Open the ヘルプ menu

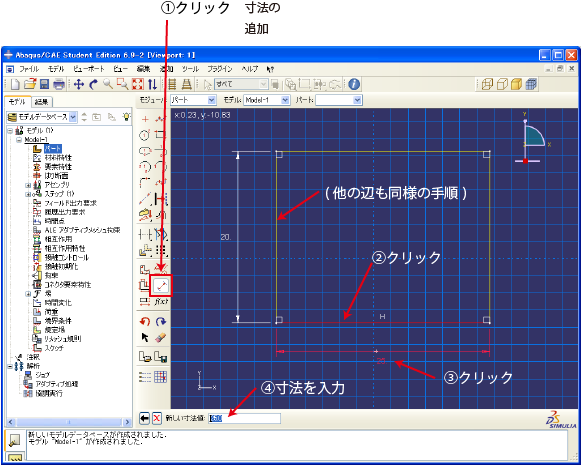pos(250,69)
